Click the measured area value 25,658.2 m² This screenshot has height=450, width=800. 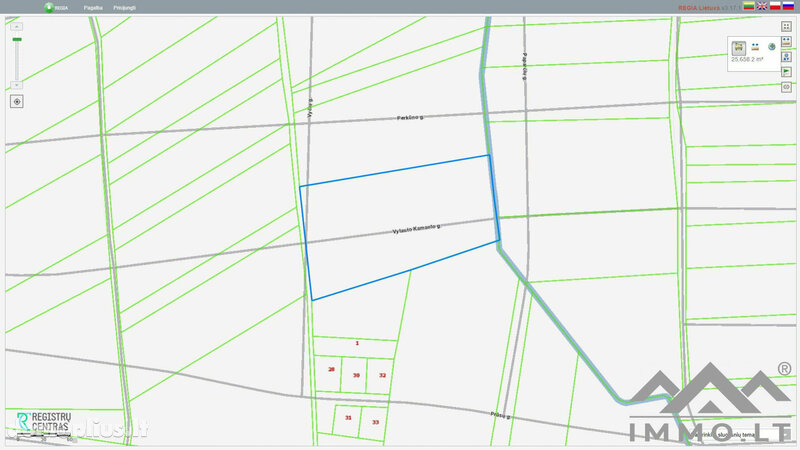coord(747,60)
